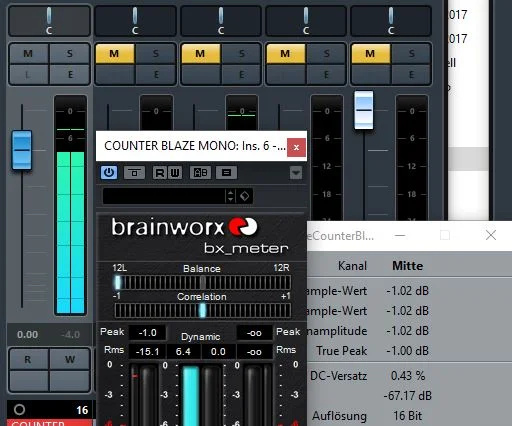The image size is (512, 426).
Task: Unmute the third mixer channel
Action: click(x=200, y=54)
